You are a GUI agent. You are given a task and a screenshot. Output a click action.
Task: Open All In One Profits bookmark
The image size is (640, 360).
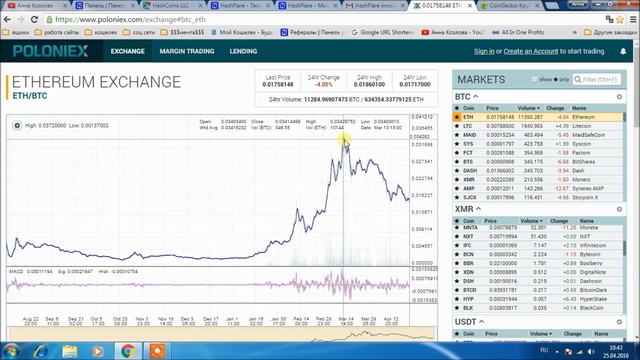(518, 32)
